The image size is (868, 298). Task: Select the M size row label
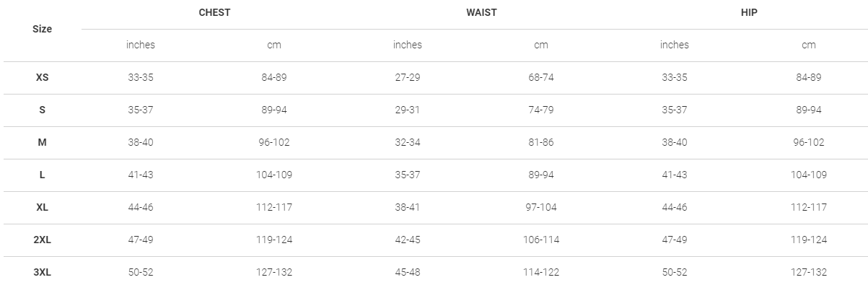43,142
